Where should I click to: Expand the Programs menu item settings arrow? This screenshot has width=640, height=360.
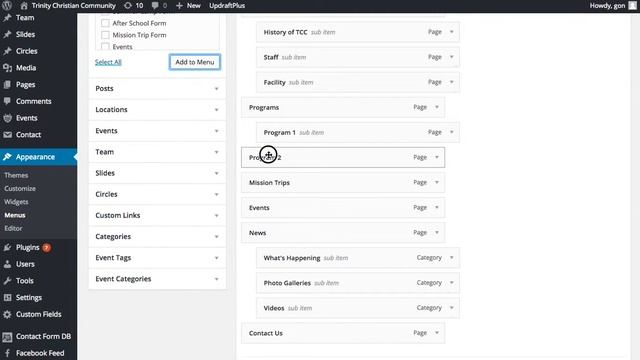pyautogui.click(x=437, y=107)
